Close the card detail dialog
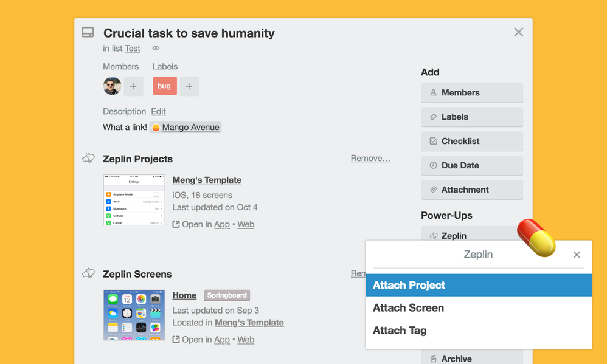The height and width of the screenshot is (364, 607). (518, 32)
